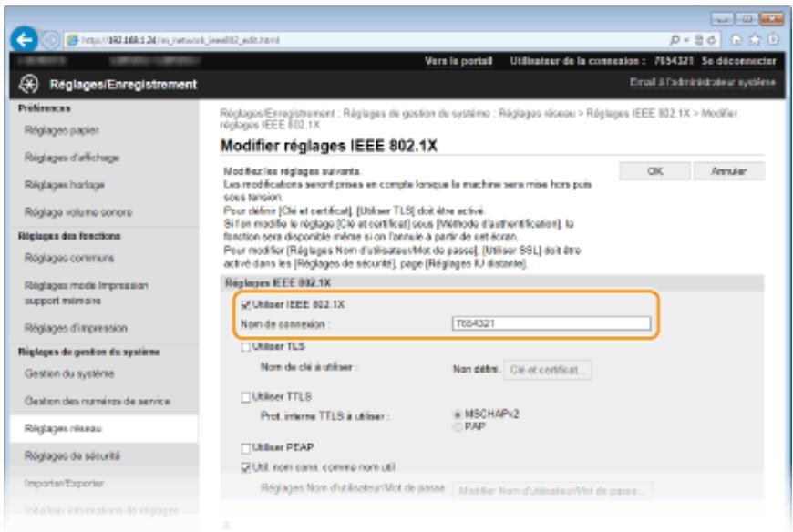Open Email à l'administrateur système link
This screenshot has height=532, width=793.
click(x=703, y=82)
